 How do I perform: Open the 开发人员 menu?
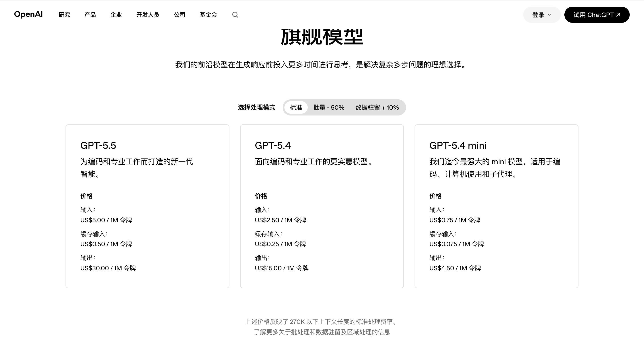pyautogui.click(x=148, y=15)
